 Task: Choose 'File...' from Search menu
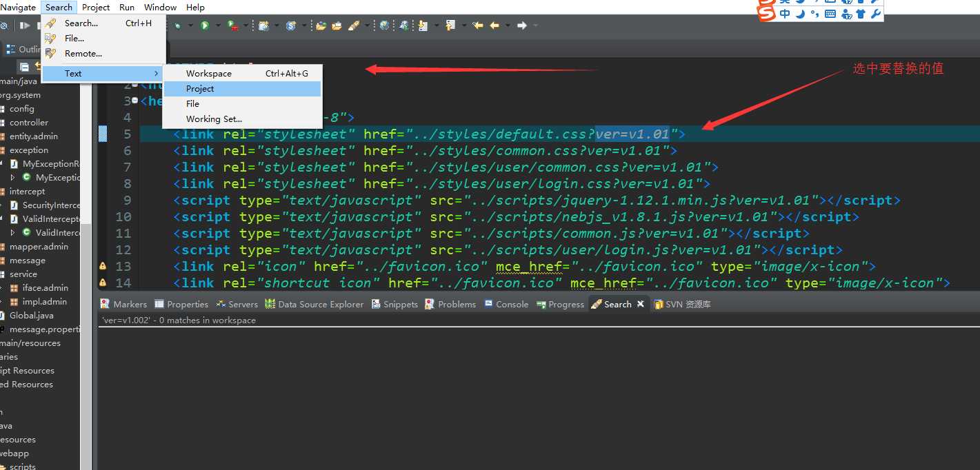(x=103, y=38)
